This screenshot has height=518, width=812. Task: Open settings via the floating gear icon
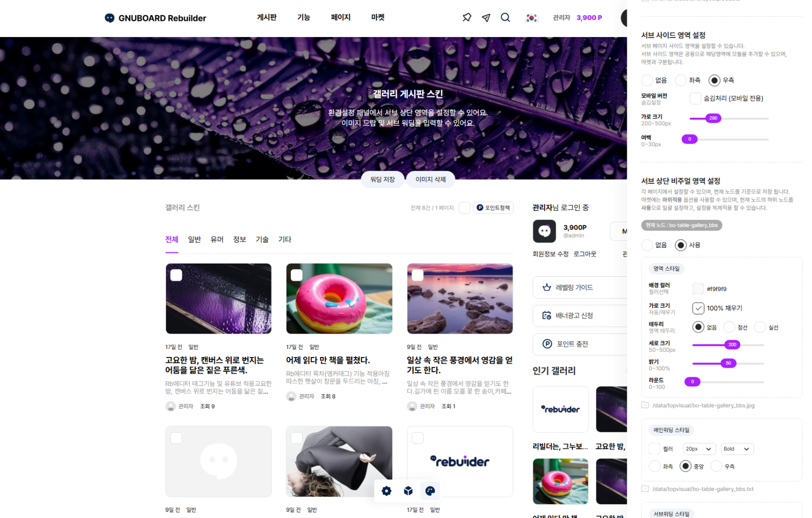[x=387, y=491]
